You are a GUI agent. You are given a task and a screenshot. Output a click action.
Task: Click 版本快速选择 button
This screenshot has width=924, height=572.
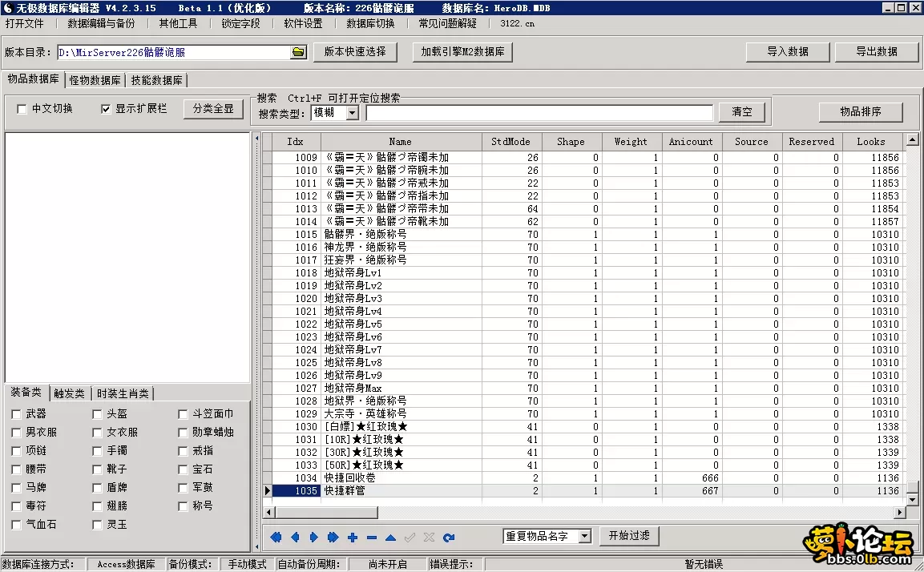[x=355, y=52]
